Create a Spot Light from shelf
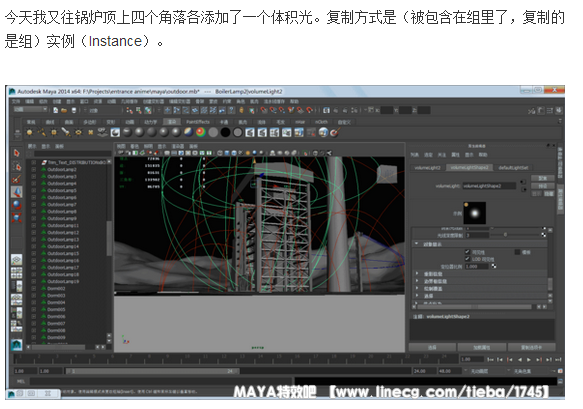This screenshot has width=583, height=409. pos(66,132)
